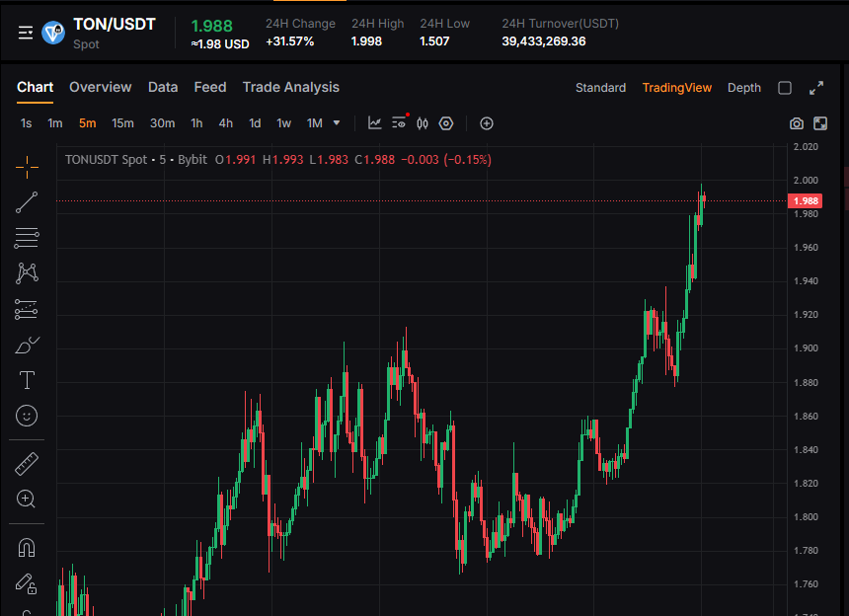
Task: Open the Trade Analysis tab
Action: [x=291, y=87]
